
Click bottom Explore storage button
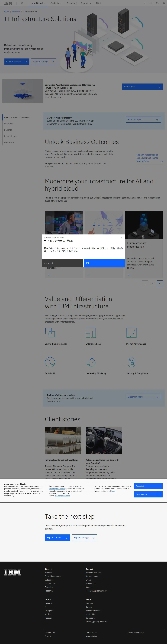84,537
